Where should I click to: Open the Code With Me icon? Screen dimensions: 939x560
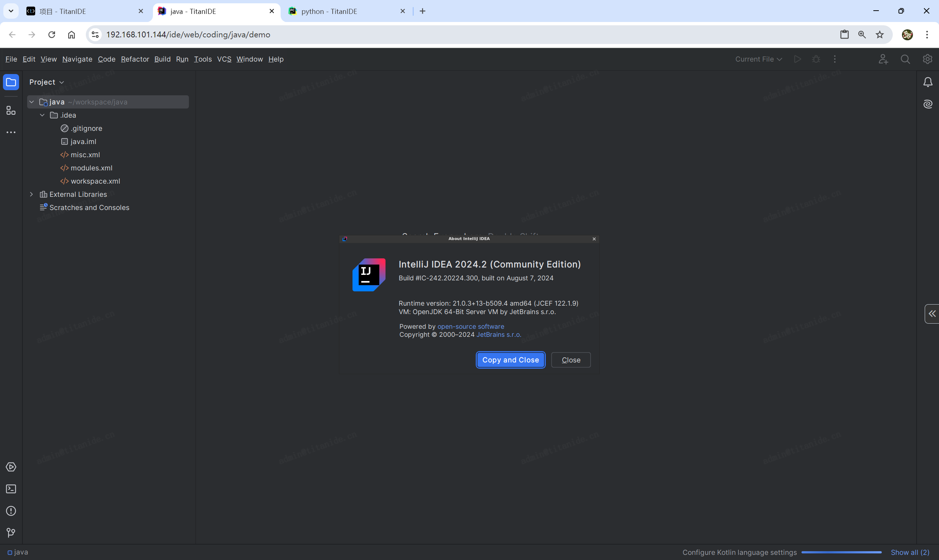coord(883,59)
